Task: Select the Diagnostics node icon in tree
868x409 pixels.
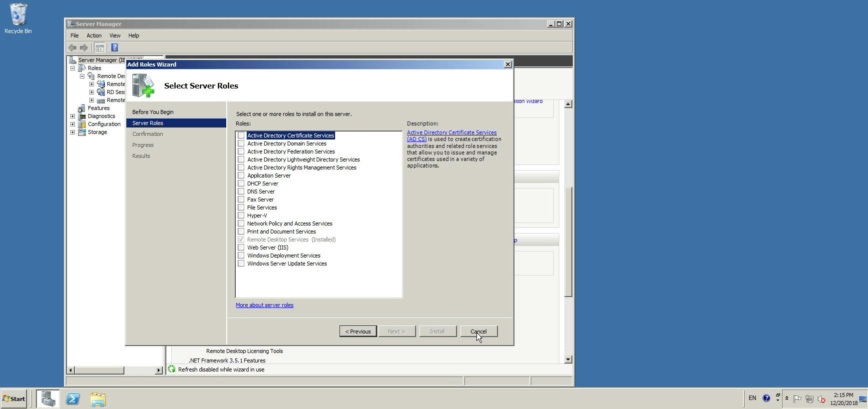Action: pyautogui.click(x=82, y=116)
